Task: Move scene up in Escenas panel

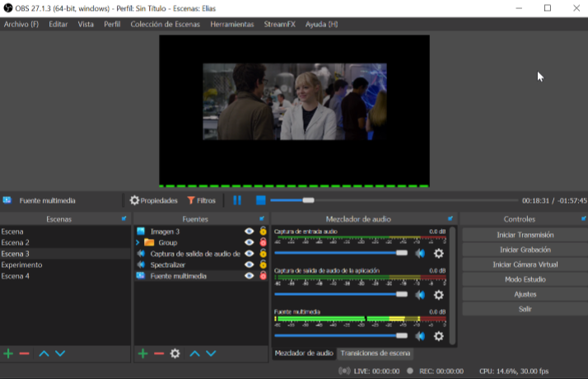Action: [x=44, y=353]
